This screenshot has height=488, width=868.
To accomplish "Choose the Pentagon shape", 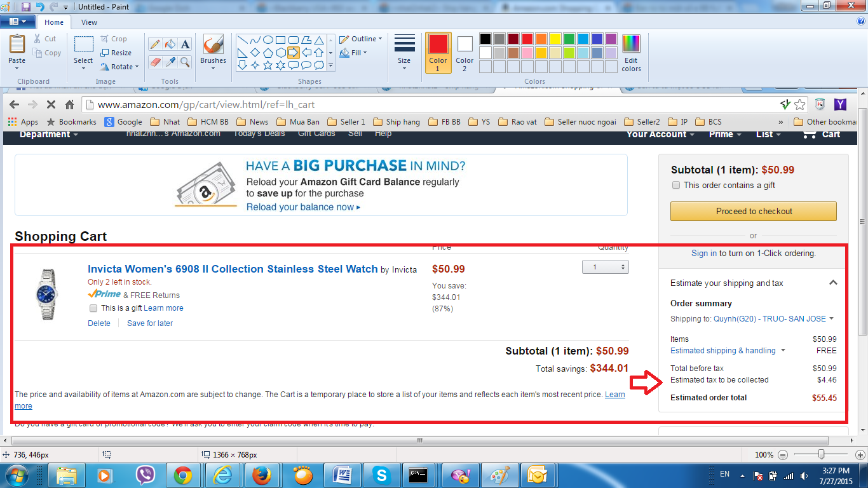I will [x=268, y=52].
